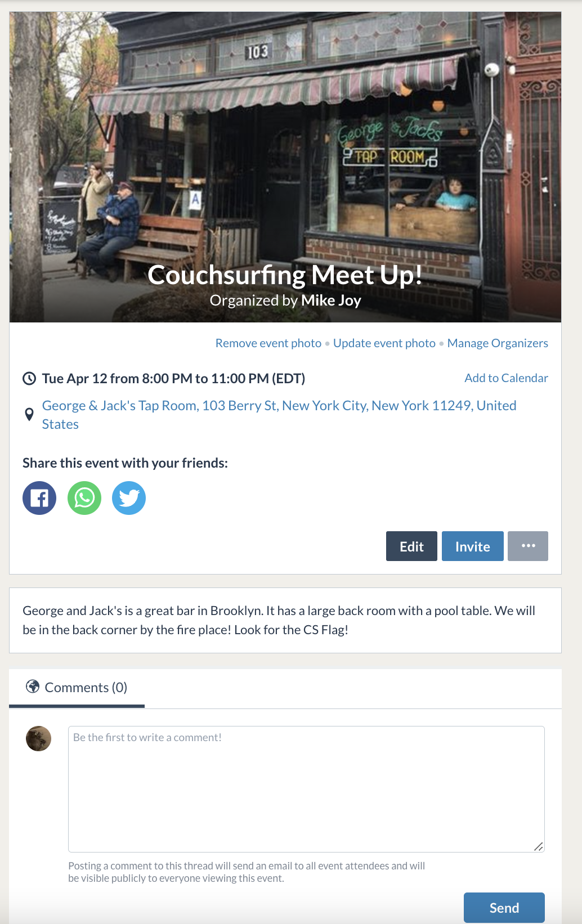Click the clock icon beside event time
The width and height of the screenshot is (582, 924).
(29, 379)
